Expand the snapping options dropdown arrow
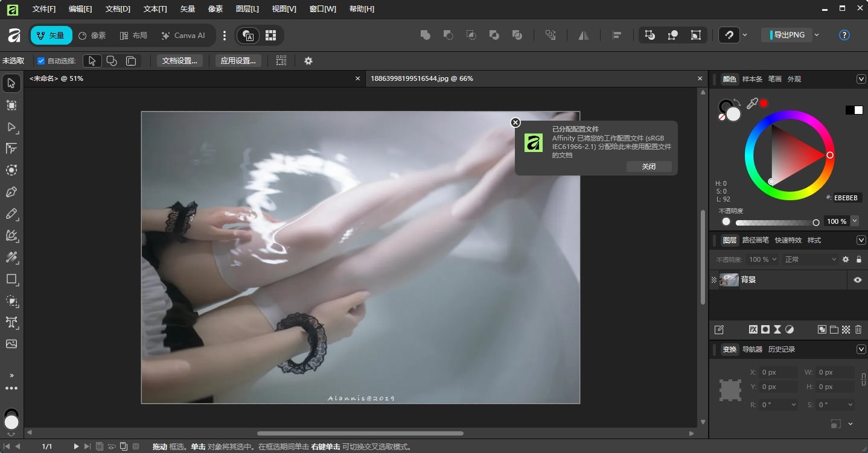Screen dimensions: 868x453 point(745,36)
